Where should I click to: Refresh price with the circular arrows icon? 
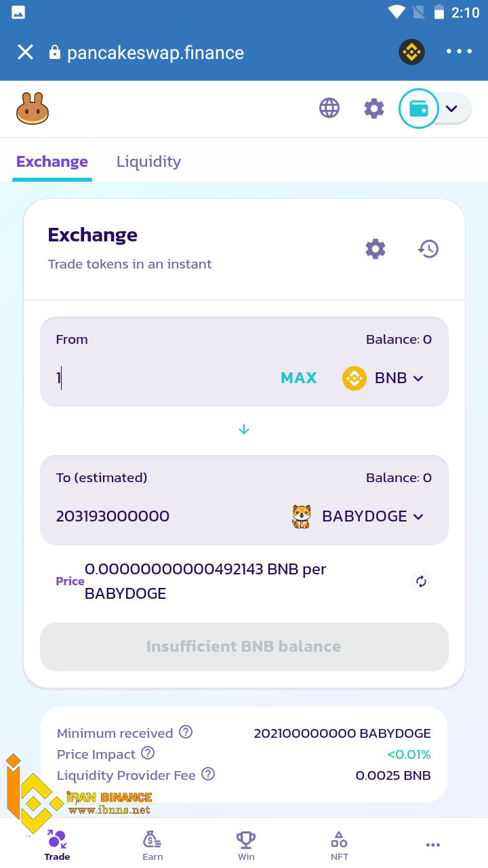click(x=421, y=581)
